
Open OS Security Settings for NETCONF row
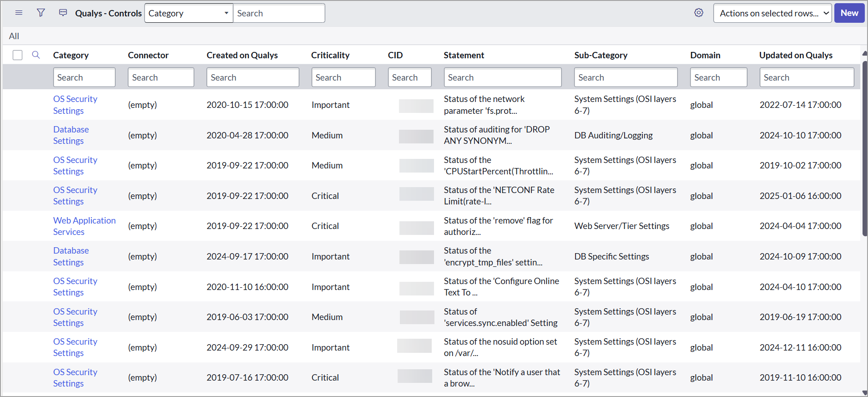[75, 196]
